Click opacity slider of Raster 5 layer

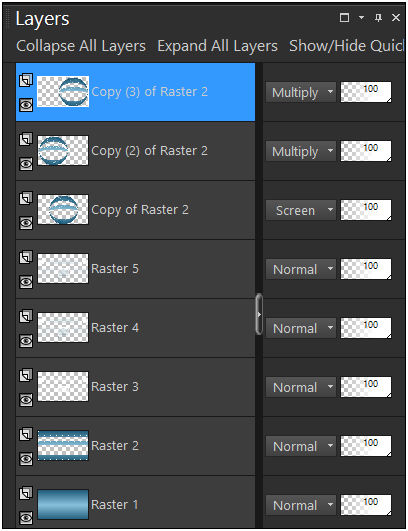[366, 269]
